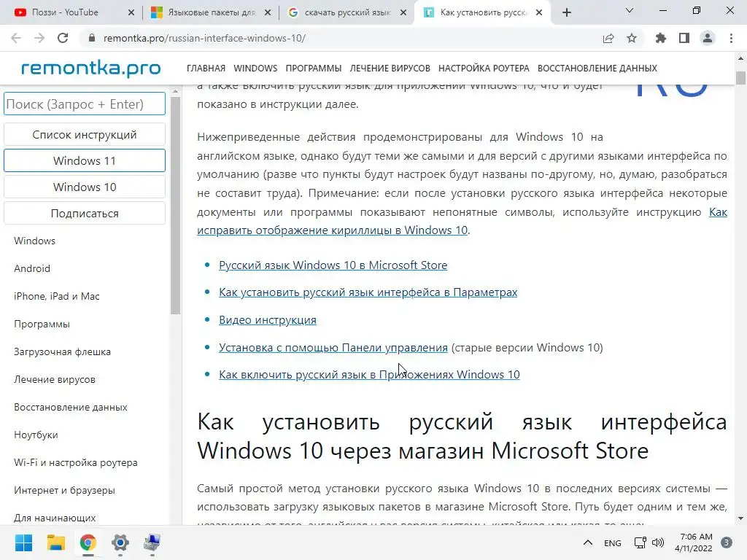
Task: Open the Ноутбуки sidebar category
Action: (36, 435)
